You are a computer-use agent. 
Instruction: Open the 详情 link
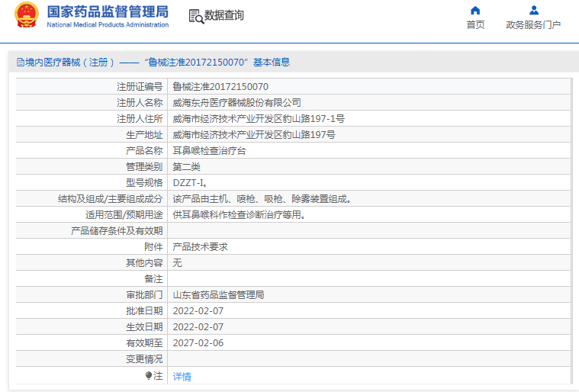tap(182, 377)
